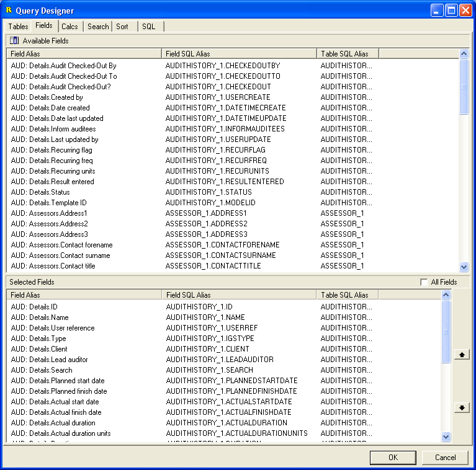The width and height of the screenshot is (476, 470).
Task: Select 'AUD: Details.User reference' selected field
Action: (224, 328)
